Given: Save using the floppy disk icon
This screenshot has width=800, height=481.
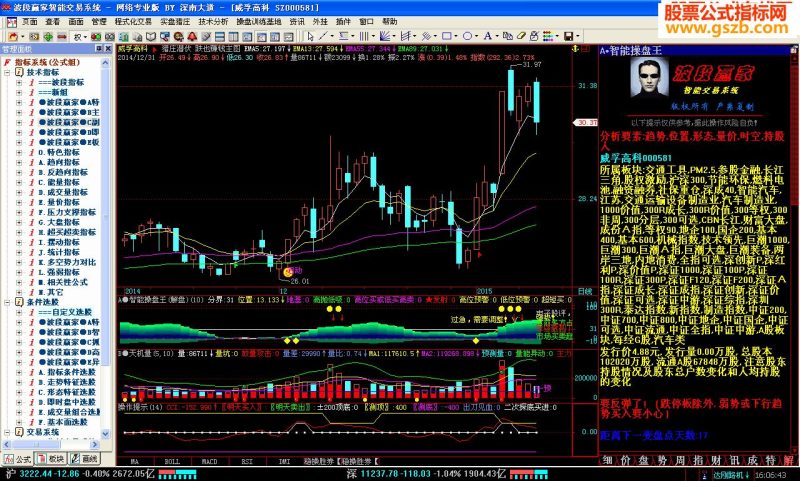Looking at the screenshot, I should point(568,36).
